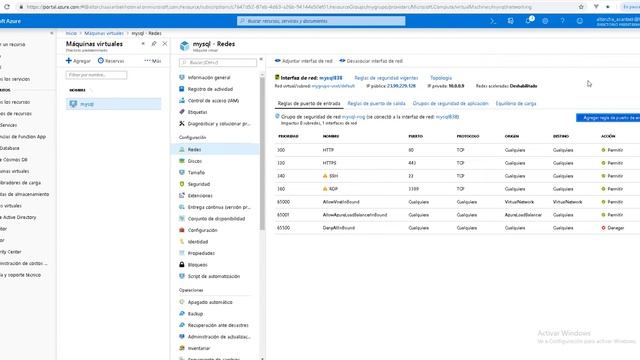Image resolution: width=640 pixels, height=360 pixels.
Task: Bookmark this page with star icon
Action: pos(581,7)
